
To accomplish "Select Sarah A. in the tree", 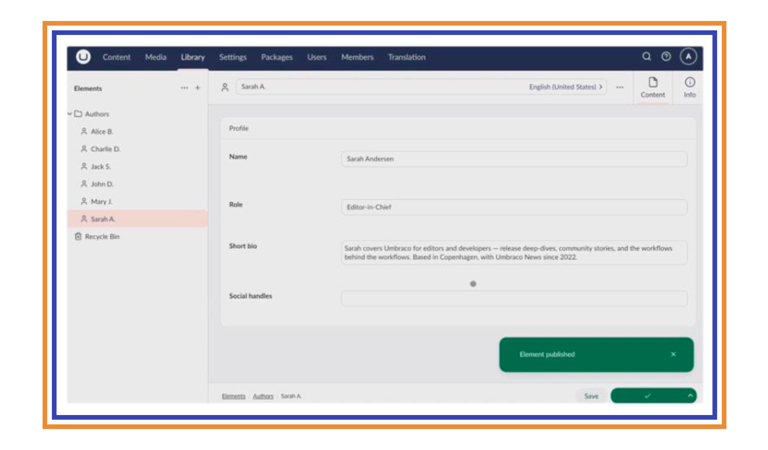I will (x=138, y=219).
